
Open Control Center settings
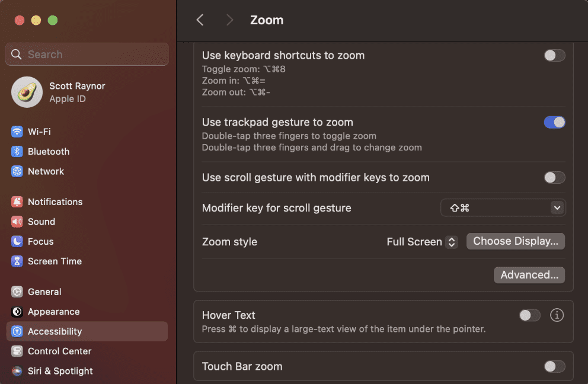coord(59,351)
